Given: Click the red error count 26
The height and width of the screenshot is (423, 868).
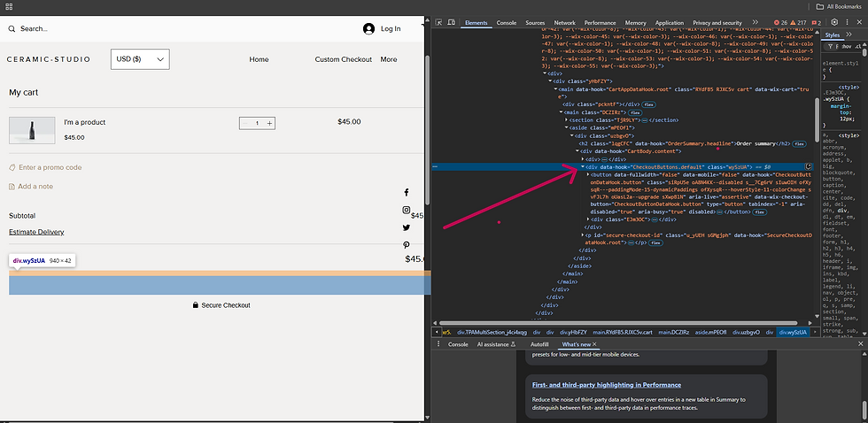Looking at the screenshot, I should click(780, 23).
